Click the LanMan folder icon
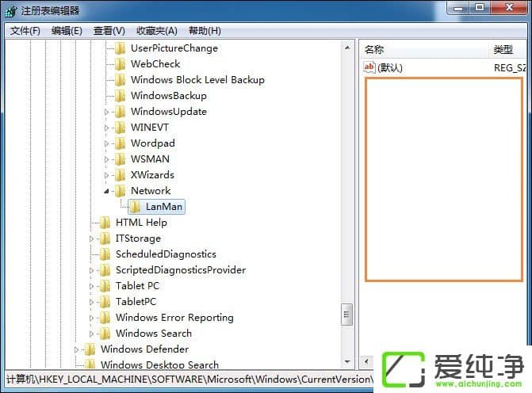532x393 pixels. tap(136, 207)
